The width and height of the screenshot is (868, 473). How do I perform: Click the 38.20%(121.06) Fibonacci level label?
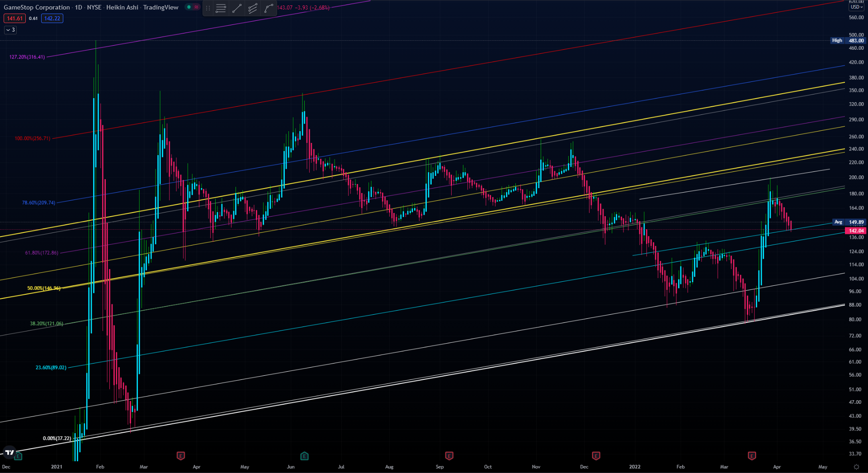coord(47,324)
